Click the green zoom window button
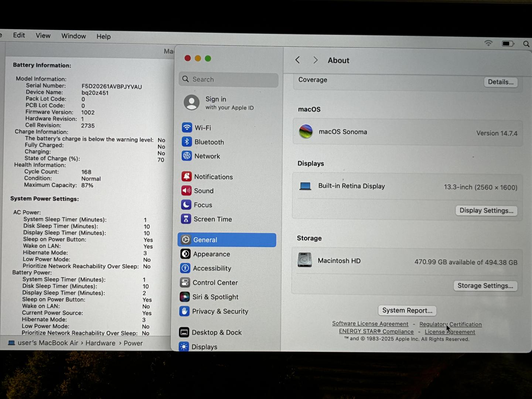Screen dimensions: 532x399 208,58
